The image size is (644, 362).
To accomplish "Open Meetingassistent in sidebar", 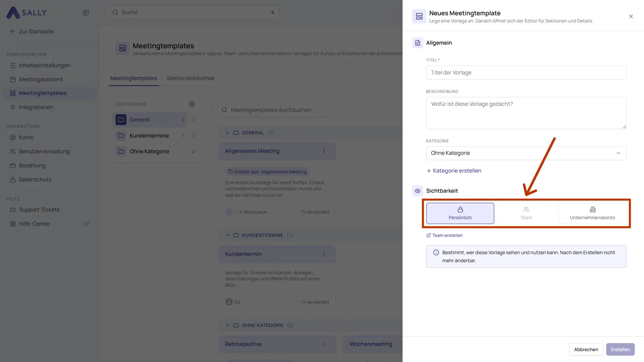I will click(x=49, y=79).
